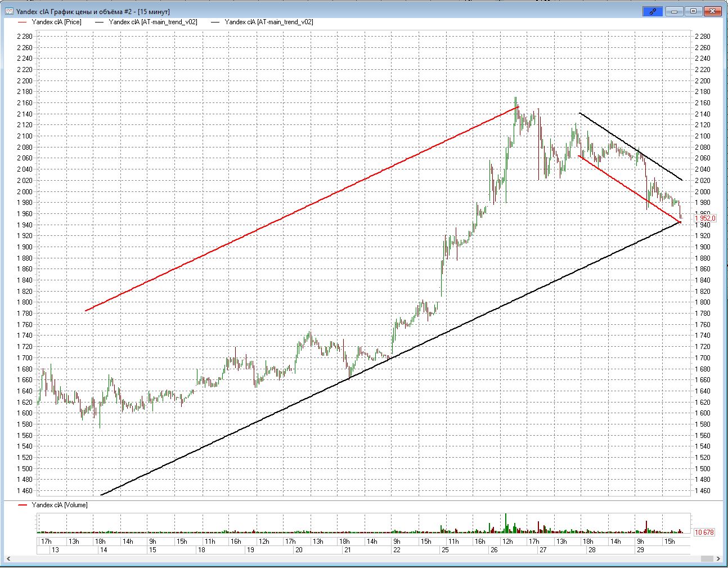Click the Yandex clA [Volume] legend label
728x568 pixels.
coord(59,505)
